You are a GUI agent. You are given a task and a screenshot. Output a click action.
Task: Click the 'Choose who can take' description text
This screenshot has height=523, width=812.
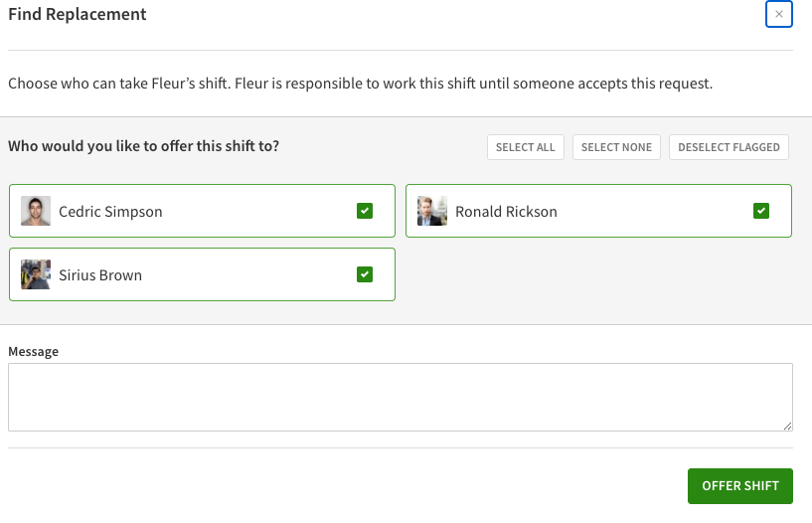click(360, 84)
